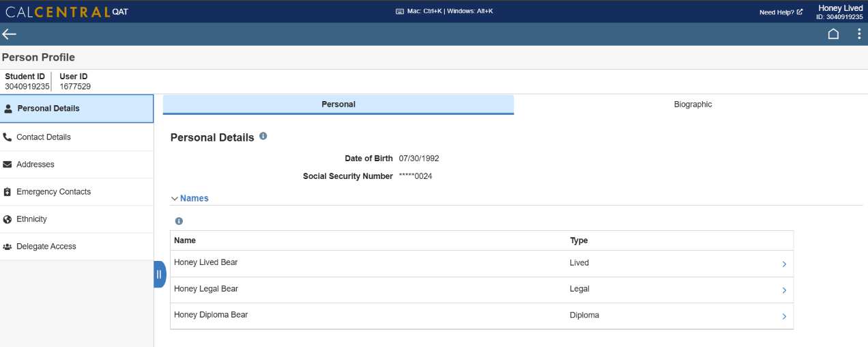Open the three-dot actions menu

pos(858,34)
